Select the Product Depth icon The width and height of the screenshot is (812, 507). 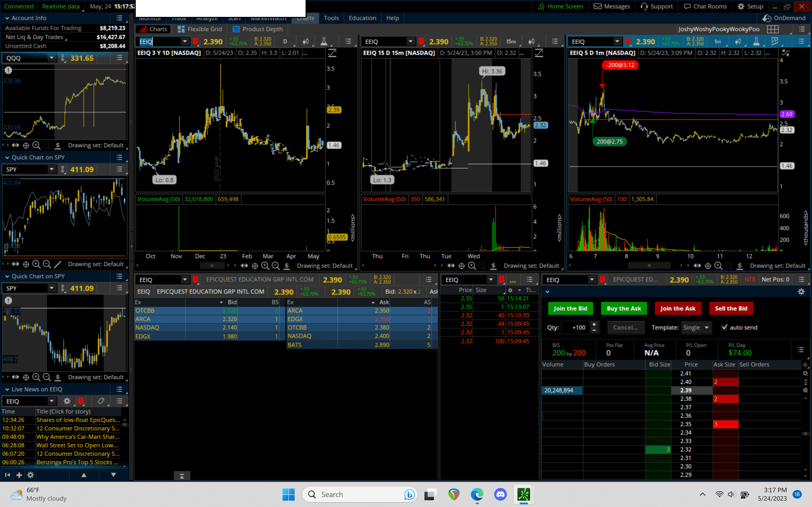[236, 29]
